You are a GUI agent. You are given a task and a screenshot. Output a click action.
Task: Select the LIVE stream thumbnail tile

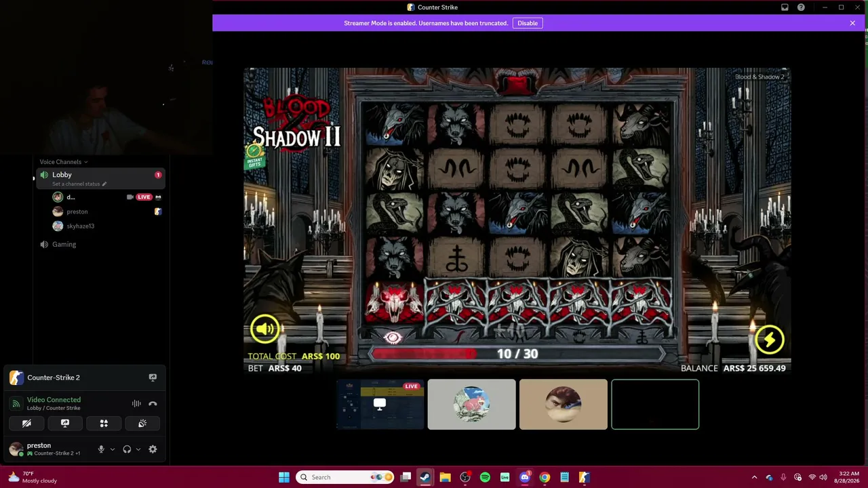pyautogui.click(x=380, y=405)
